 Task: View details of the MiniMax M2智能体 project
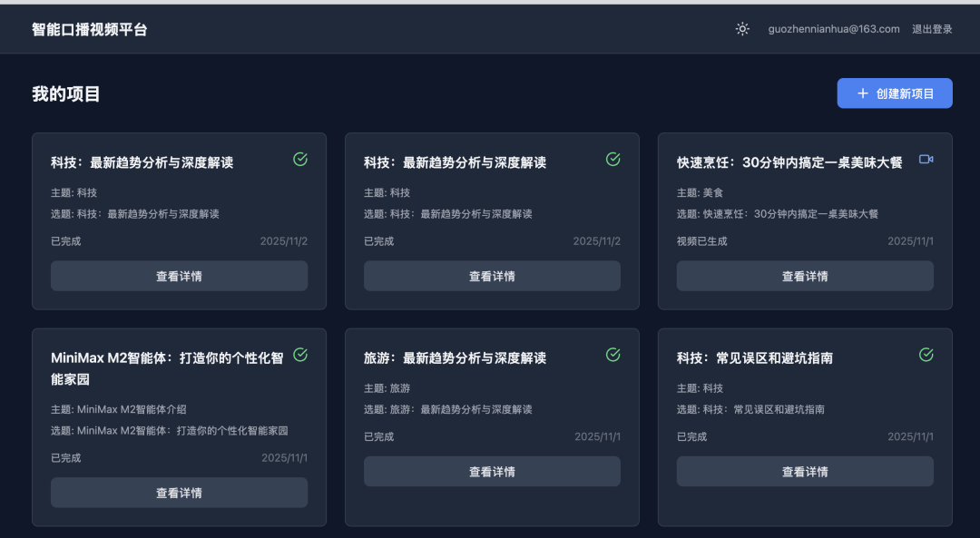[x=179, y=492]
